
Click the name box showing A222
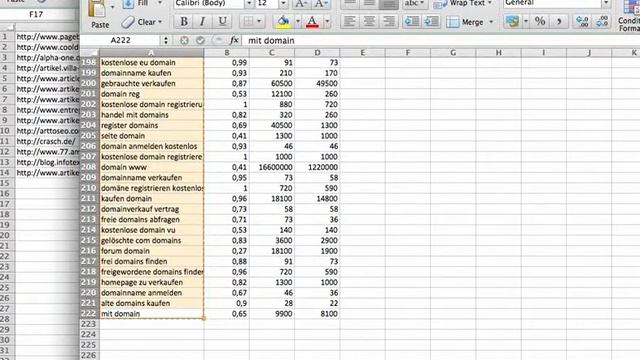pos(121,40)
